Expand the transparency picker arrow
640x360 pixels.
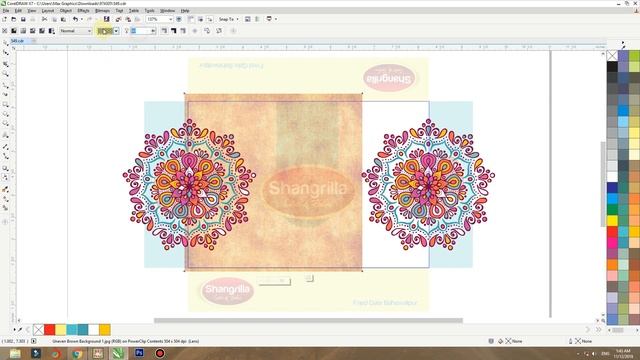click(x=116, y=31)
